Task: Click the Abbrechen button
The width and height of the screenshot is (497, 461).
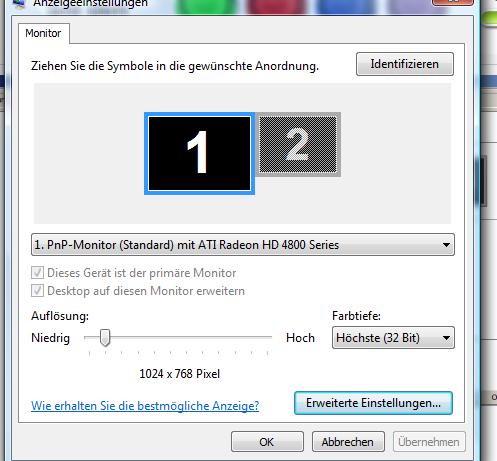Action: pos(348,442)
